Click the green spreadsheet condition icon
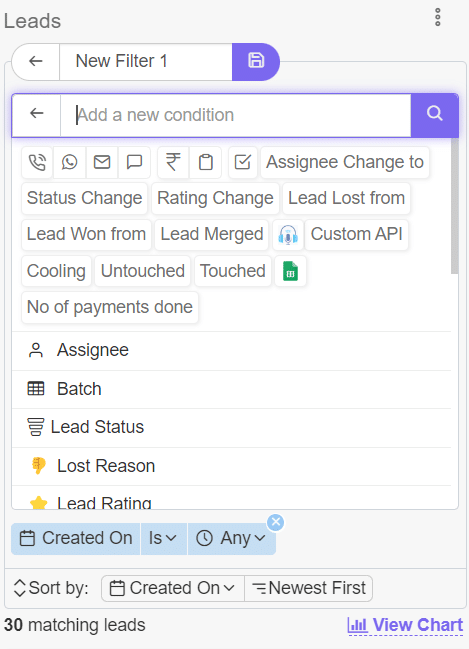469x649 pixels. (x=291, y=271)
